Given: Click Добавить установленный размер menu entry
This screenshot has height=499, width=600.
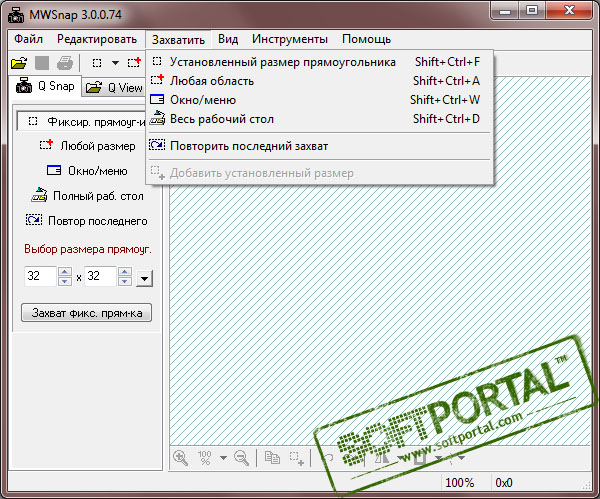Looking at the screenshot, I should click(x=320, y=173).
